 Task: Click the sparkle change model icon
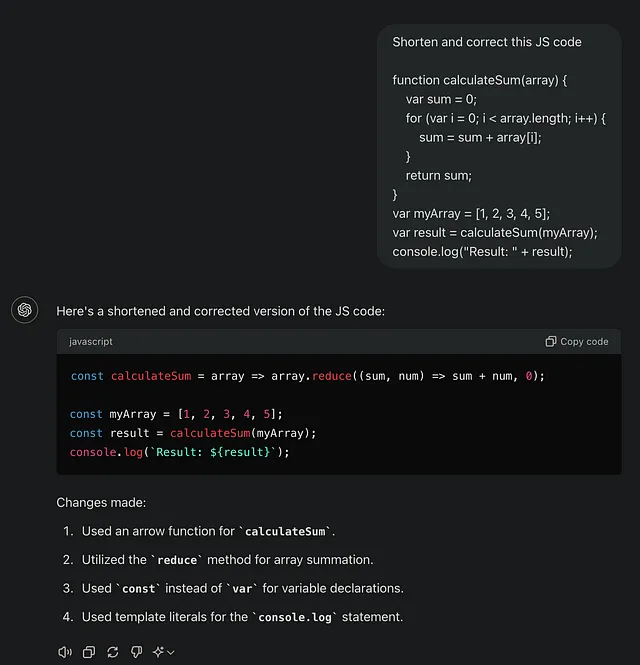(x=159, y=652)
